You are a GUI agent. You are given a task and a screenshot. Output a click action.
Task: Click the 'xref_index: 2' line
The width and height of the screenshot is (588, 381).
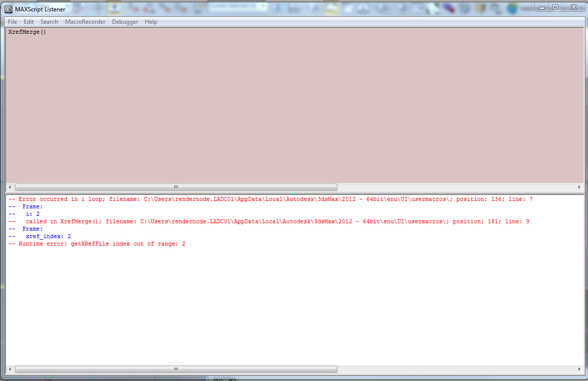[40, 236]
